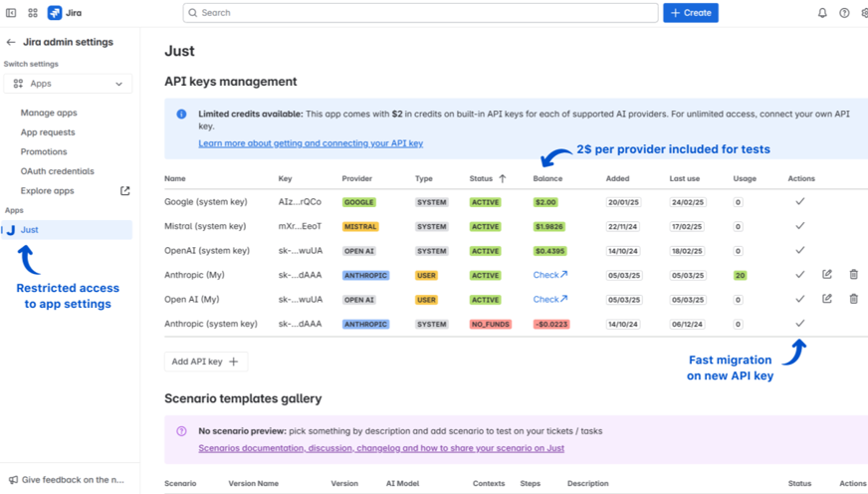Open the app switcher grid icon
The height and width of the screenshot is (494, 868).
(x=33, y=13)
